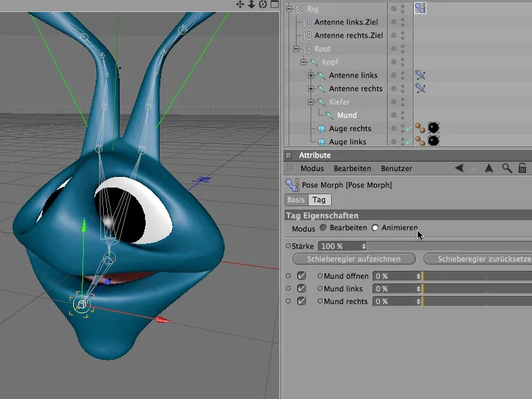Collapse the Kiefer joint hierarchy
This screenshot has height=399, width=532.
point(311,102)
